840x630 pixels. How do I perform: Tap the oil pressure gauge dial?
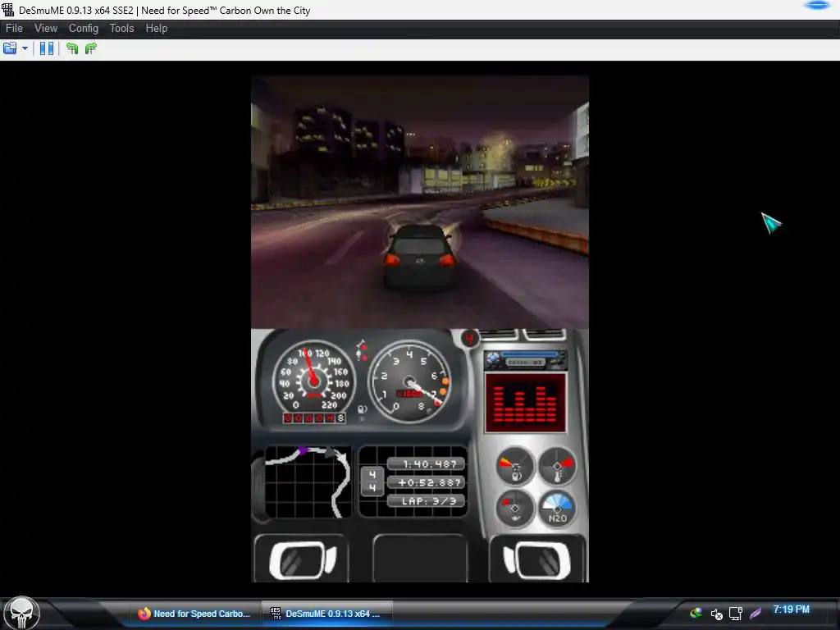point(515,508)
